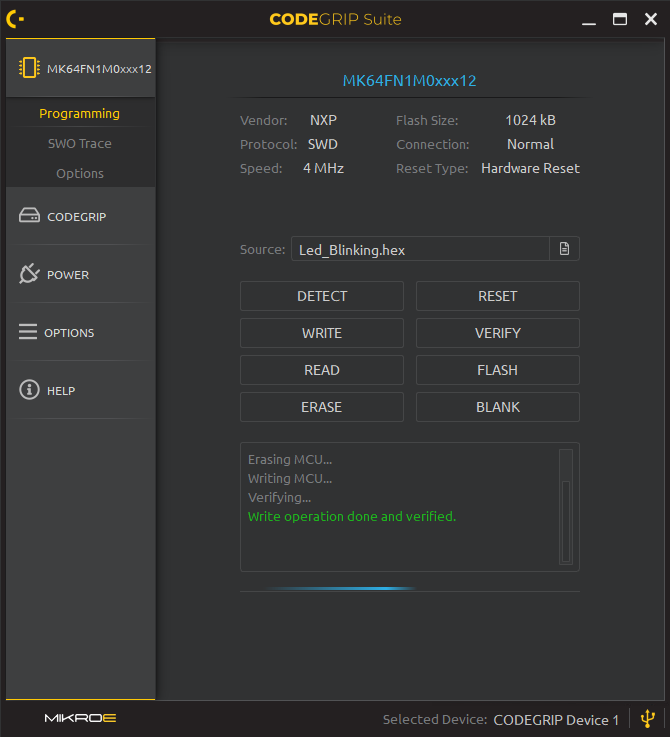The height and width of the screenshot is (737, 670).
Task: Open the OPTIONS hamburger icon section
Action: [x=28, y=331]
